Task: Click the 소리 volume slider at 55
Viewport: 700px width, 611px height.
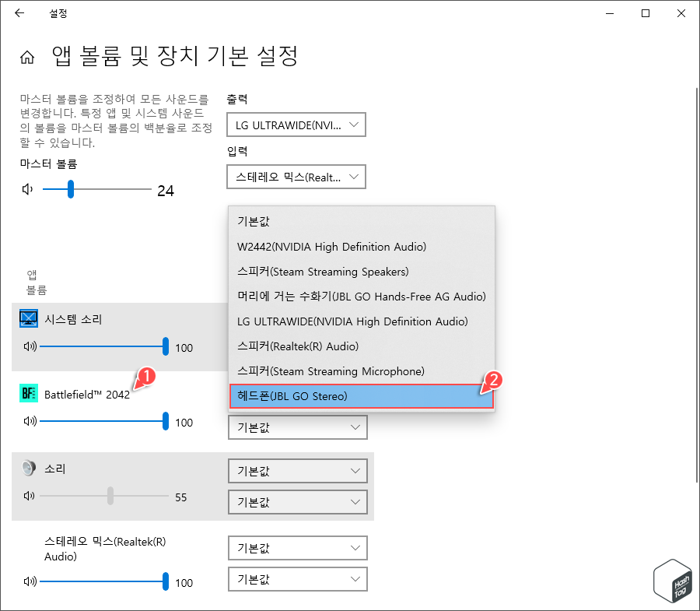Action: [x=104, y=495]
